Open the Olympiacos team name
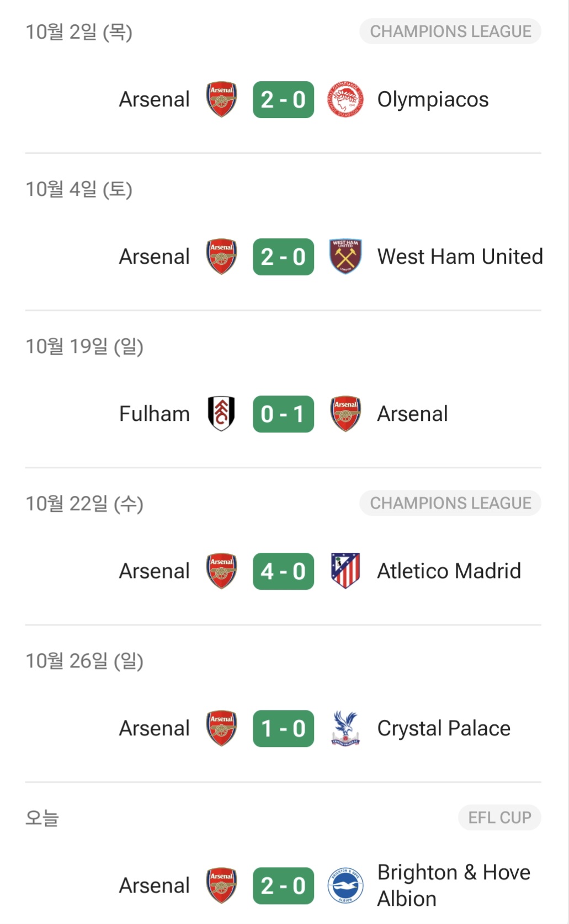This screenshot has height=924, width=569. tap(433, 100)
